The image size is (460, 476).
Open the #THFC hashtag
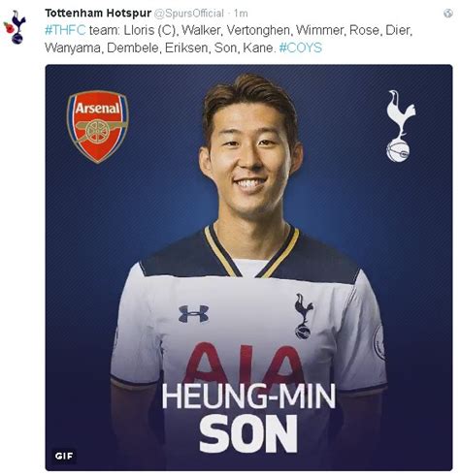pyautogui.click(x=65, y=30)
